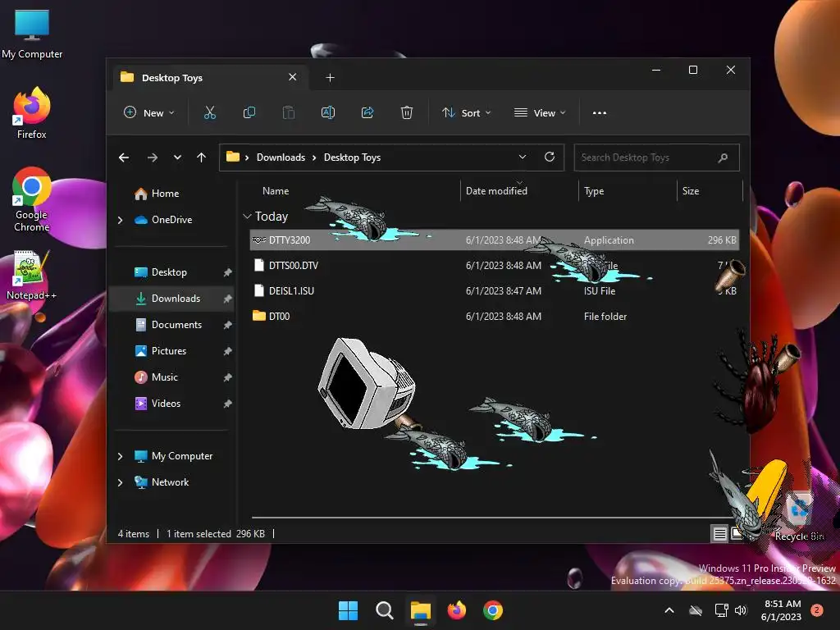Sort by the Name column header
Screen dimensions: 840x630
[x=276, y=190]
